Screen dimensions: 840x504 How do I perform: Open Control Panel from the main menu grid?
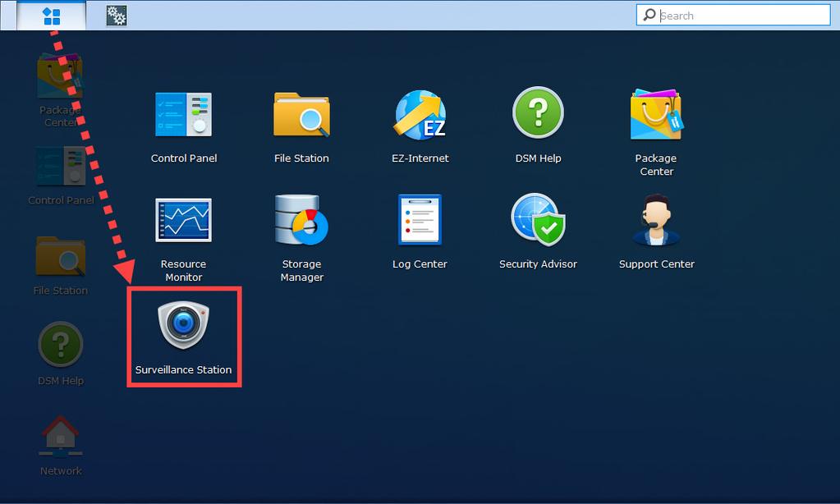(184, 127)
